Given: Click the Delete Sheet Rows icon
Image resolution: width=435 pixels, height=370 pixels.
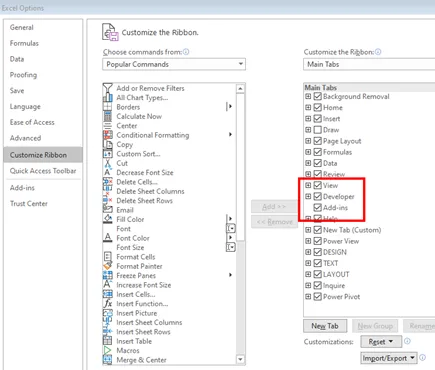Looking at the screenshot, I should 108,200.
